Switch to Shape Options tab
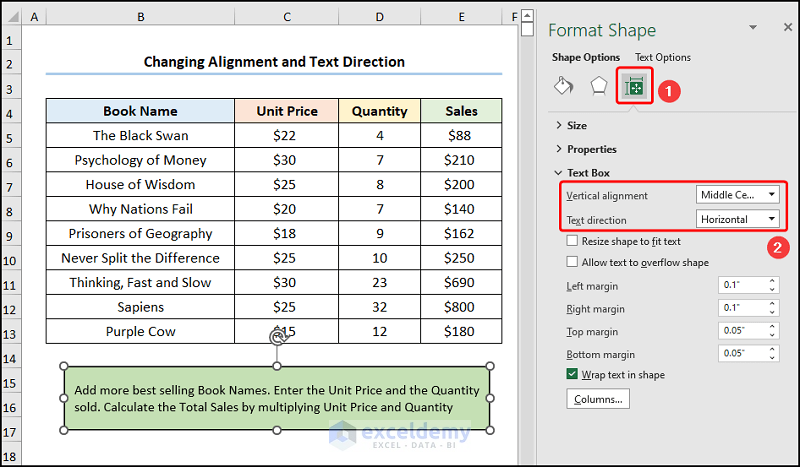This screenshot has height=467, width=800. click(x=586, y=57)
